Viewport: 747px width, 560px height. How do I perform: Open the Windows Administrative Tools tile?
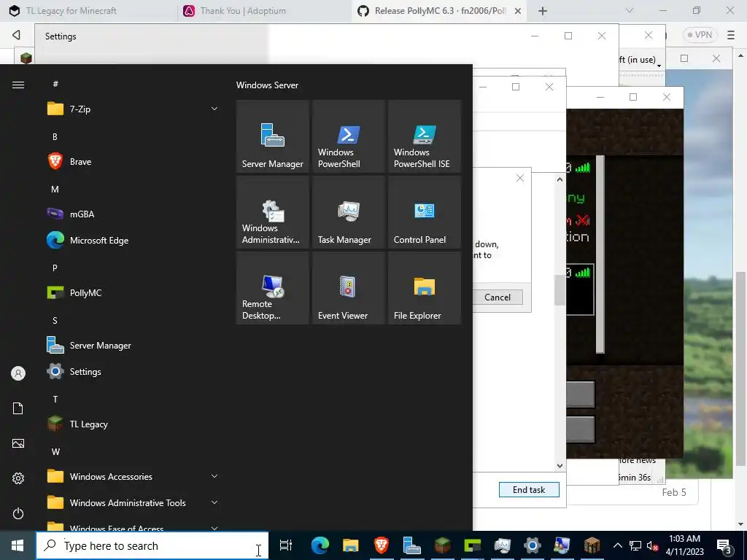point(273,212)
